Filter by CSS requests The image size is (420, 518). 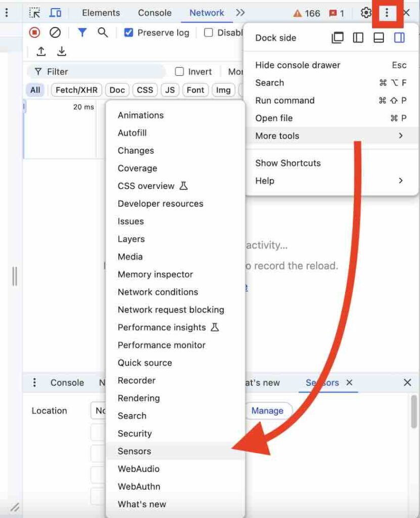click(145, 90)
